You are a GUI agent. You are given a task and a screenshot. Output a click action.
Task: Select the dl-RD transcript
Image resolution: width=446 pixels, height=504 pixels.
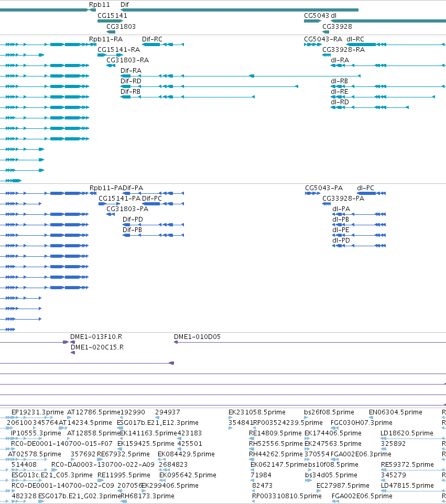pos(370,107)
